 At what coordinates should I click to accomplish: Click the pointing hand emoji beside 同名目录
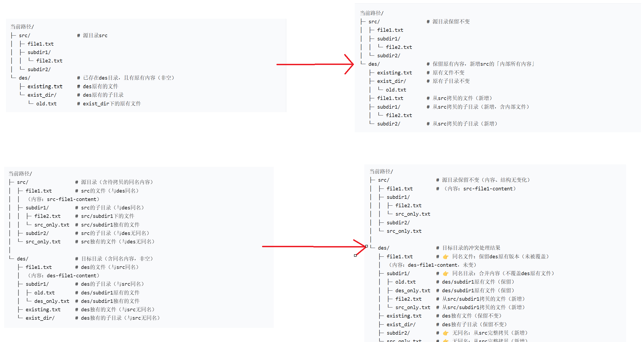(446, 274)
